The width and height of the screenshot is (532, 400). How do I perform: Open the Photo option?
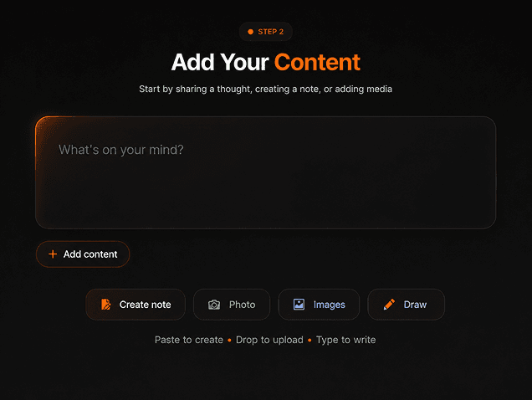point(232,305)
